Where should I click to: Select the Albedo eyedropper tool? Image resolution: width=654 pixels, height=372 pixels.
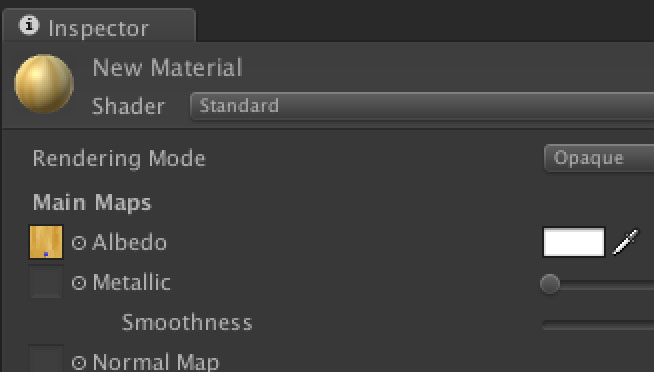coord(625,242)
